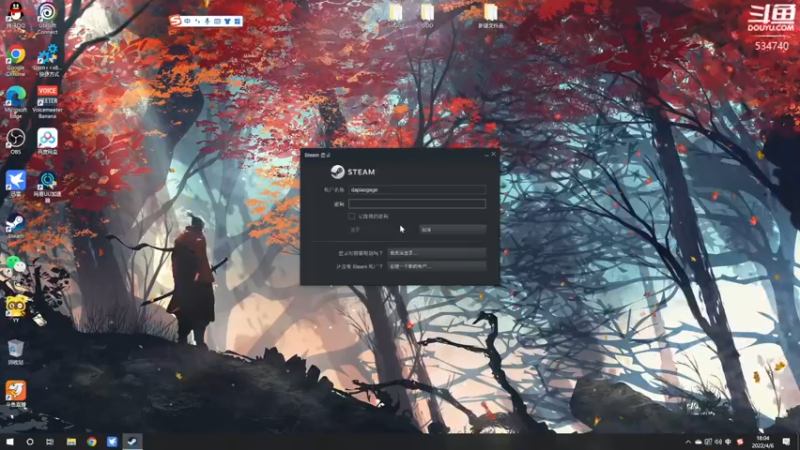
Task: Click the red Sogou icon in system tray
Action: click(740, 442)
